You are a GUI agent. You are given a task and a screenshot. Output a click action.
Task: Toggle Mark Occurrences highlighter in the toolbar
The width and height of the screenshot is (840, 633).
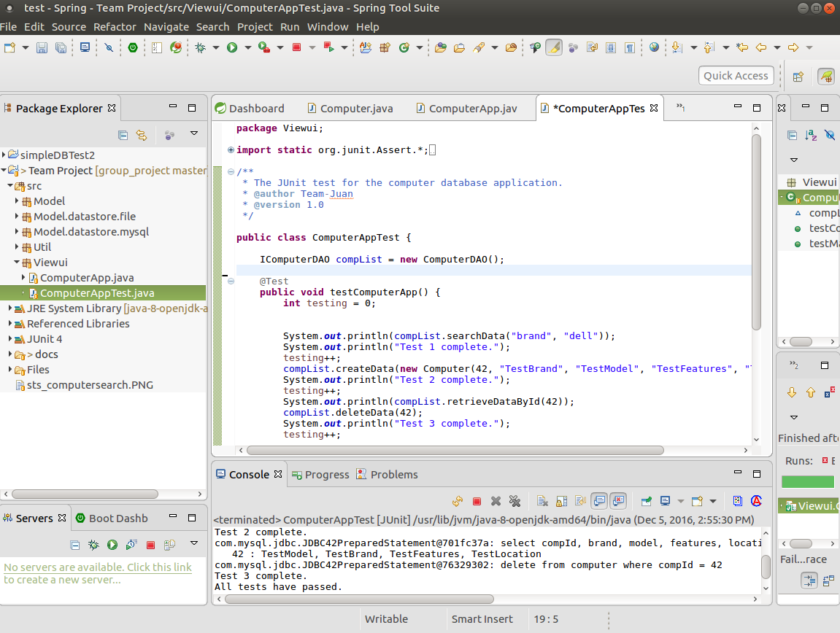pos(554,47)
